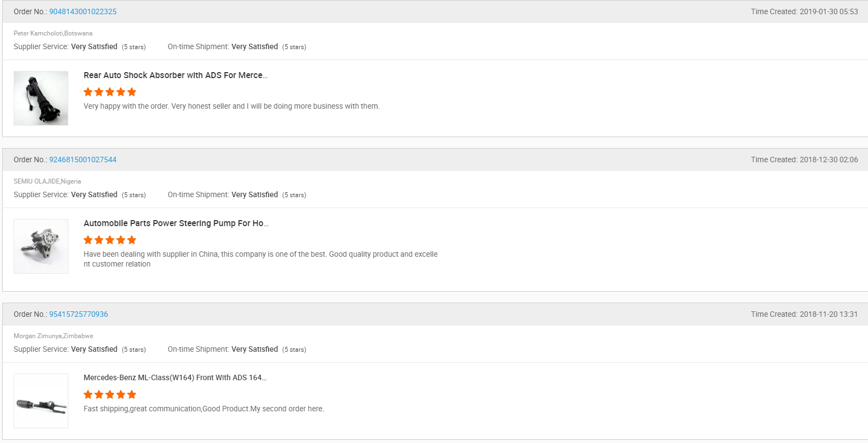This screenshot has height=443, width=868.
Task: Open Rear Auto Shock Absorber product title
Action: coord(175,75)
